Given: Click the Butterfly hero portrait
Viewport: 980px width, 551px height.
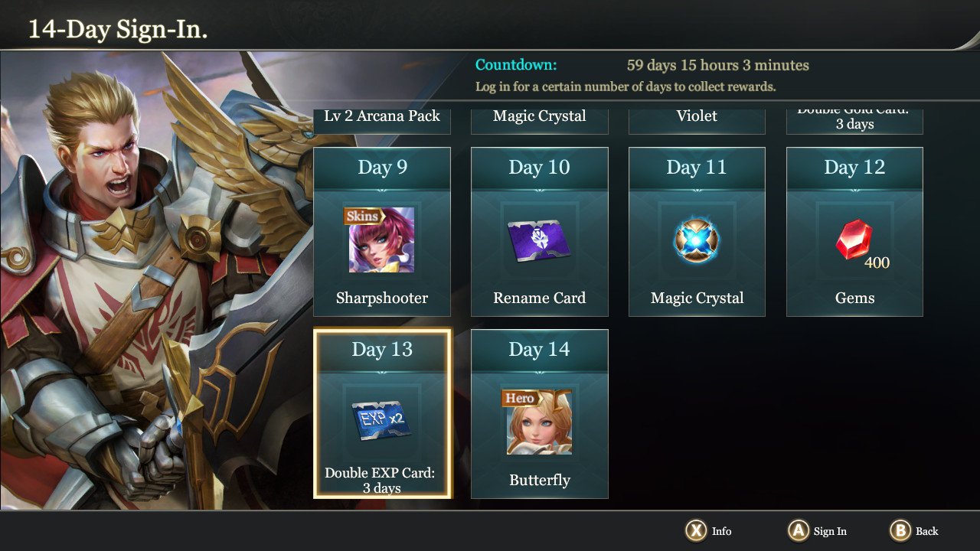Looking at the screenshot, I should [539, 422].
